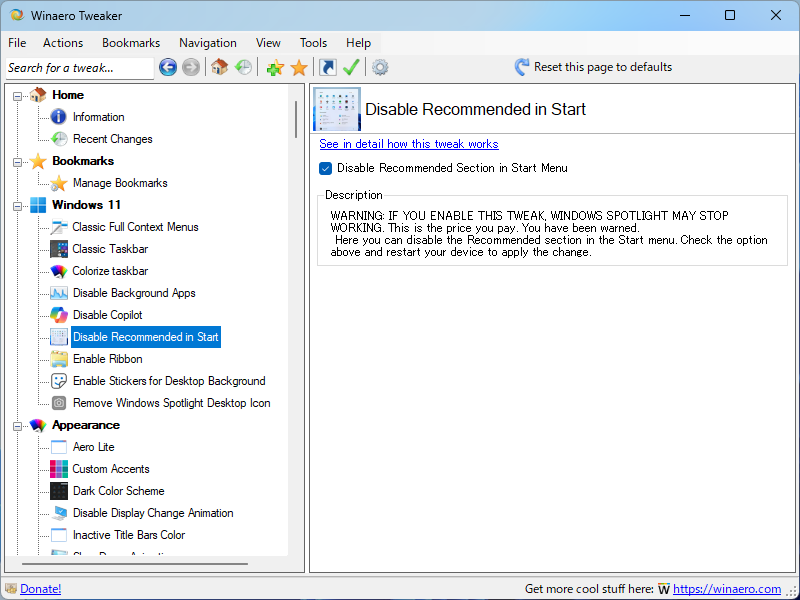Open the View menu
Screen dimensions: 800x600
point(268,43)
